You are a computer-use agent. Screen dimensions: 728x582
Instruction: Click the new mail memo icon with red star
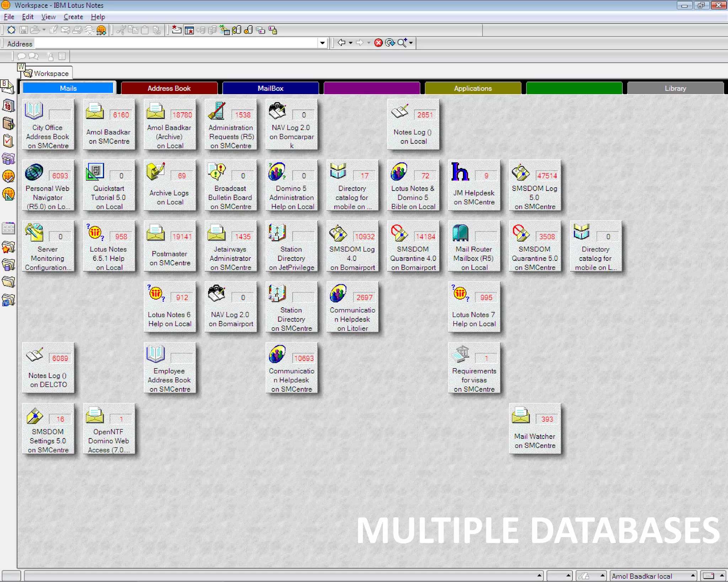pos(177,30)
